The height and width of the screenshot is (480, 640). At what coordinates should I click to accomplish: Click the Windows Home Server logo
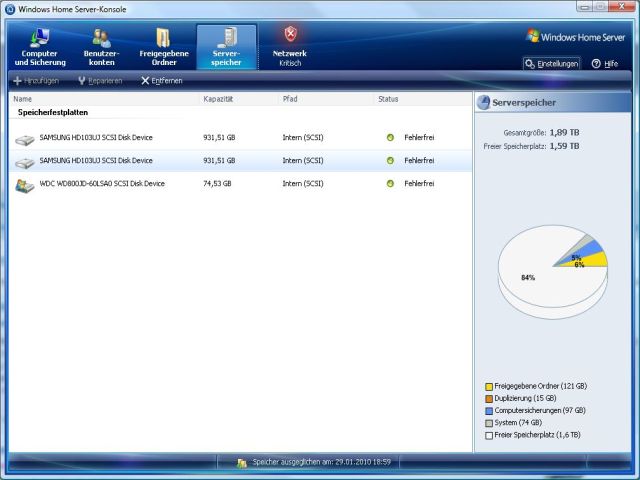[576, 37]
